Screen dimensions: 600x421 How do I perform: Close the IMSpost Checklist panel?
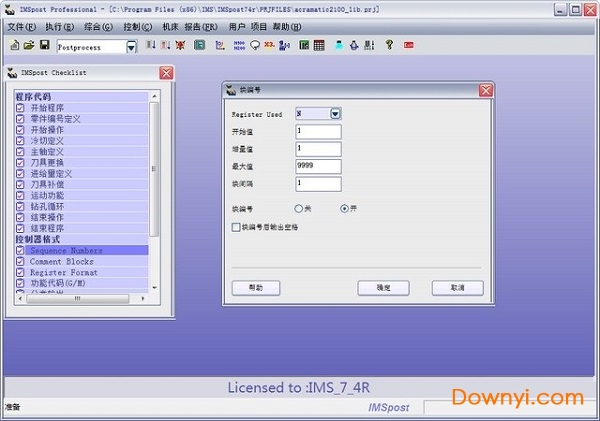166,73
